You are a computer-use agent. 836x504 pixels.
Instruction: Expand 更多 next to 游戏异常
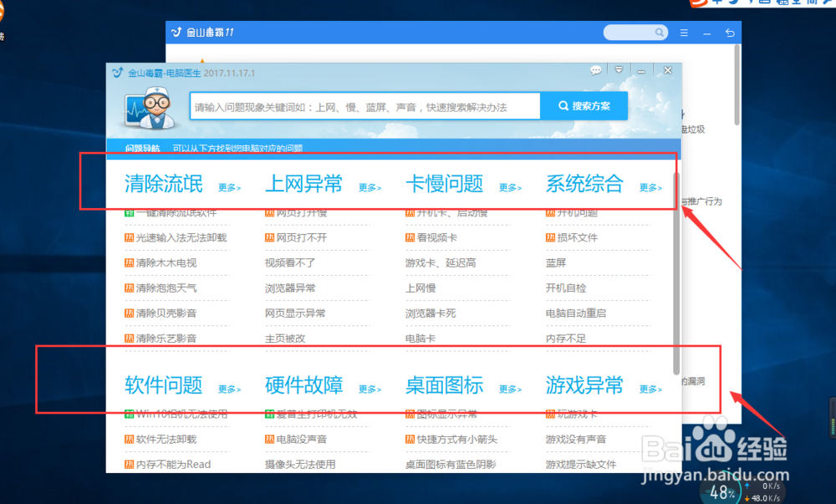650,389
